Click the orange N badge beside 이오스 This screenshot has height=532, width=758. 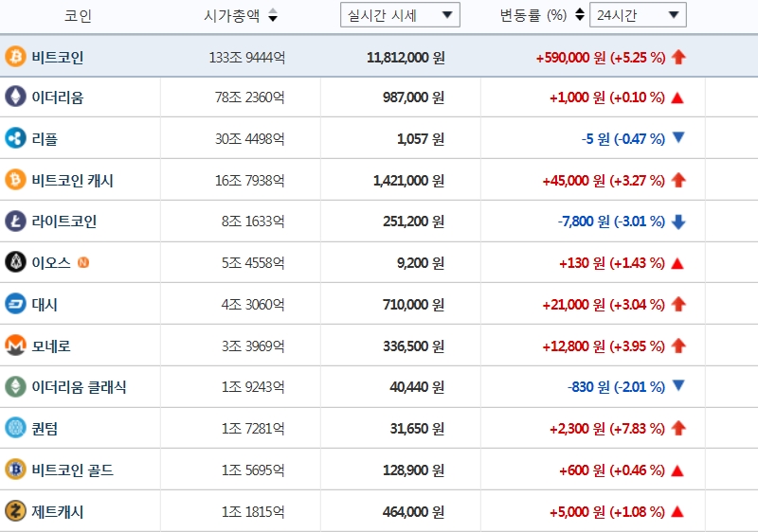[x=83, y=262]
